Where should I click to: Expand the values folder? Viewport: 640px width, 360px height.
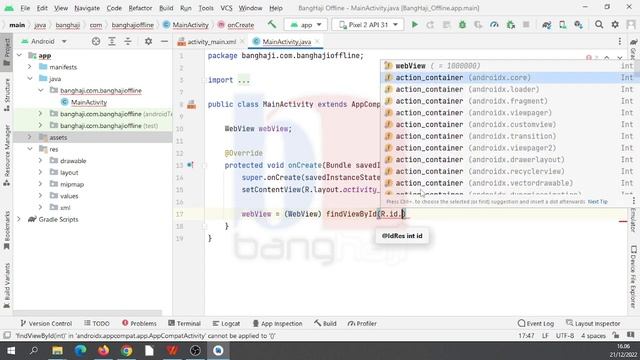(x=40, y=196)
